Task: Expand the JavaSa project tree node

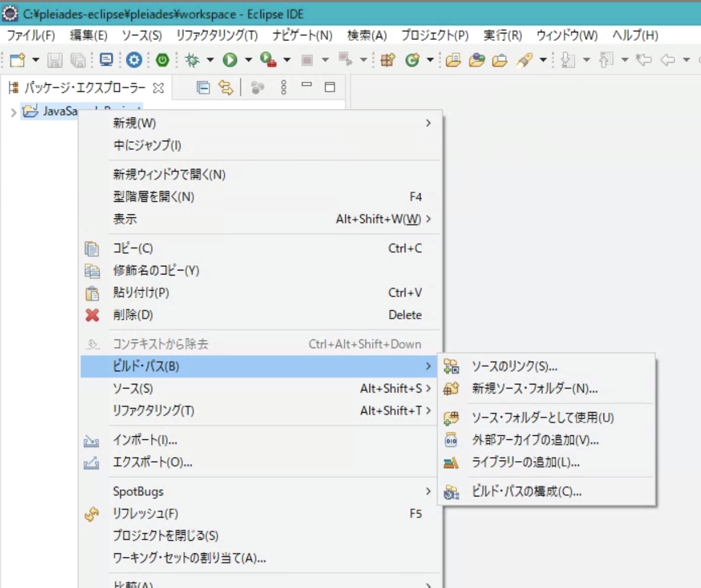Action: [x=13, y=112]
